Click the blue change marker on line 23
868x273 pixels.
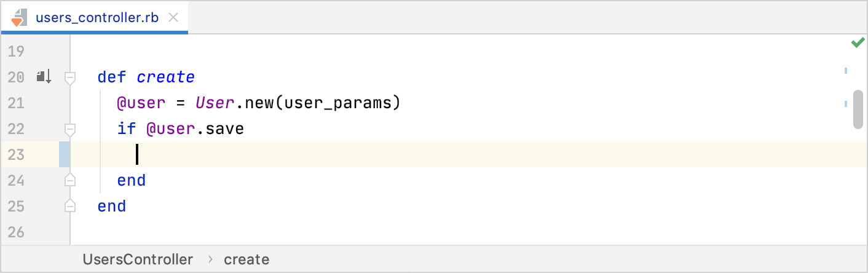[65, 154]
